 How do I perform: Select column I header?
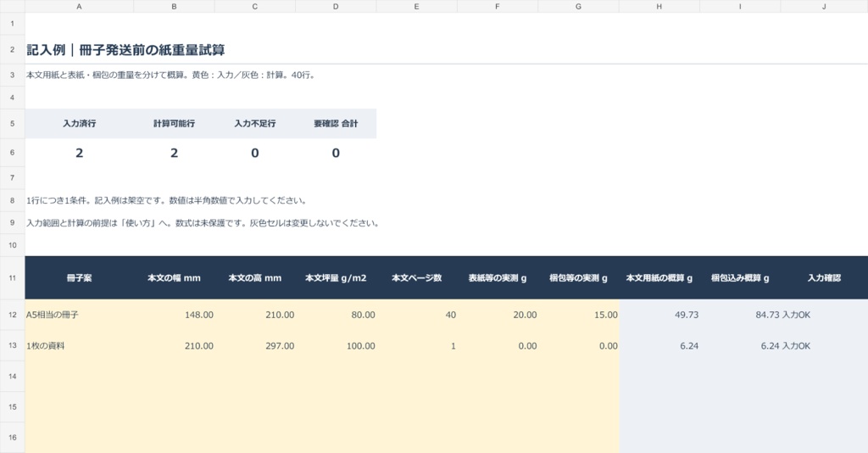pos(739,6)
